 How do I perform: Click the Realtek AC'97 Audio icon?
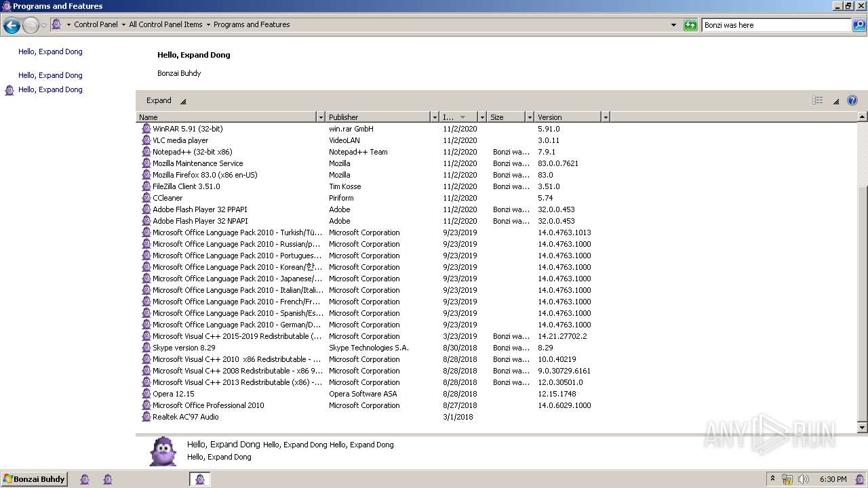[146, 417]
